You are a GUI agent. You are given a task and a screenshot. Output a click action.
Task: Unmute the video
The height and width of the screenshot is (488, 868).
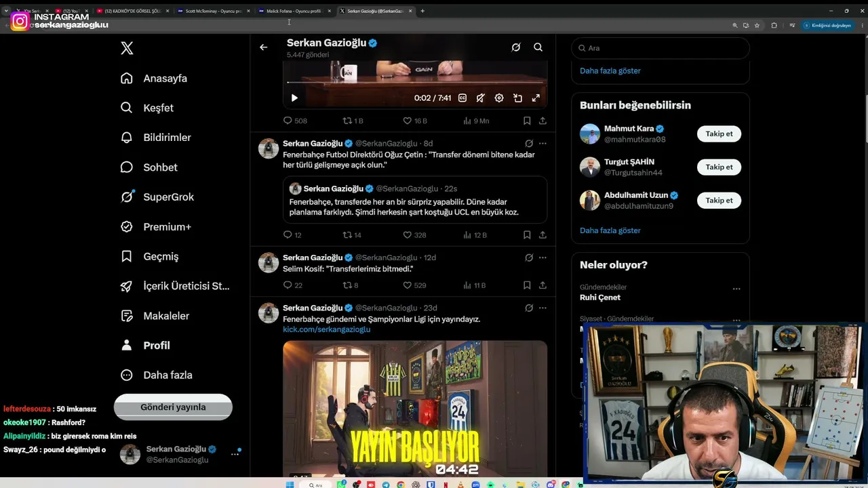(480, 98)
